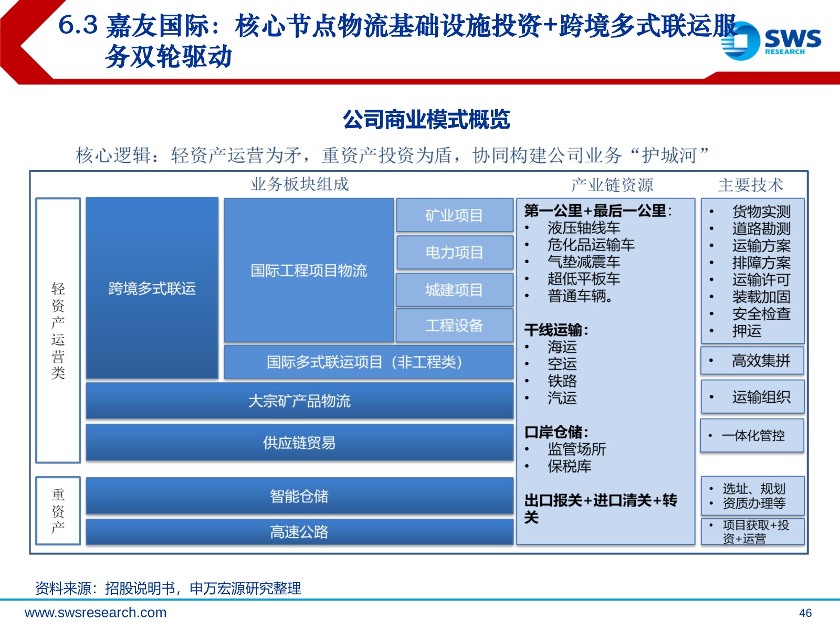The image size is (840, 630).
Task: Select the 选址、规划 item
Action: pos(754,489)
